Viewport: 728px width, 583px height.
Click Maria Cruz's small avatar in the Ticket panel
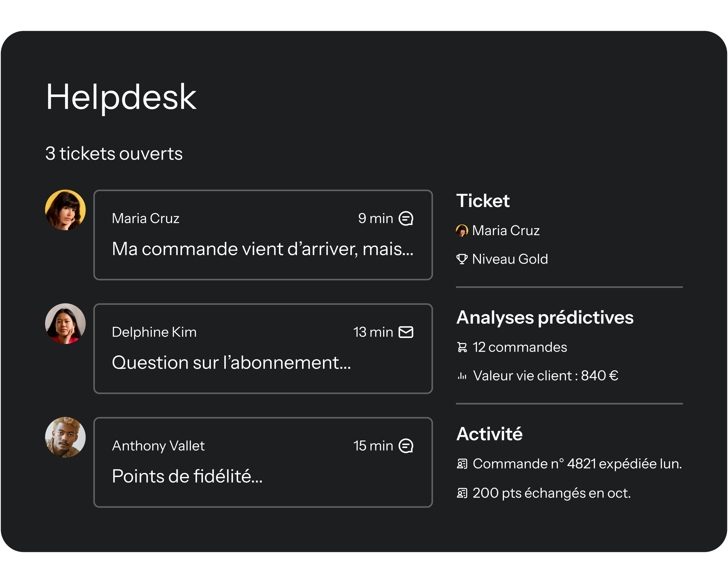pos(462,231)
